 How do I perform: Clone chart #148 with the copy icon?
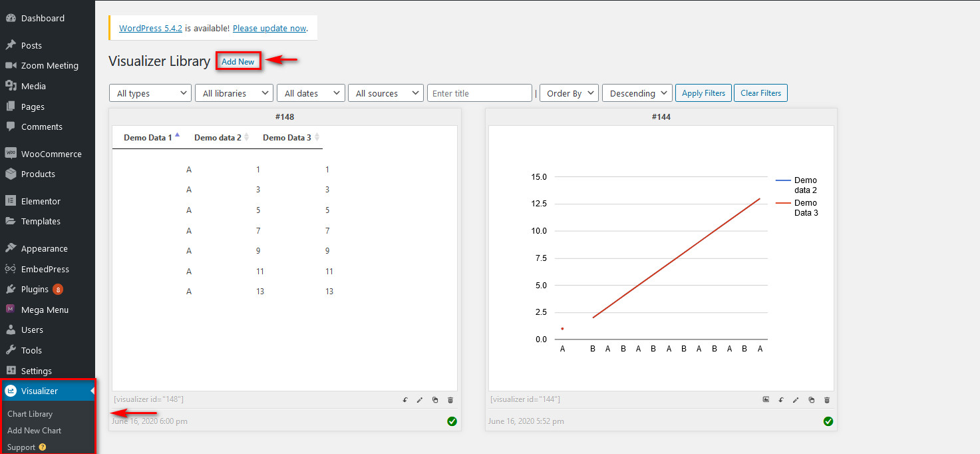(x=435, y=400)
